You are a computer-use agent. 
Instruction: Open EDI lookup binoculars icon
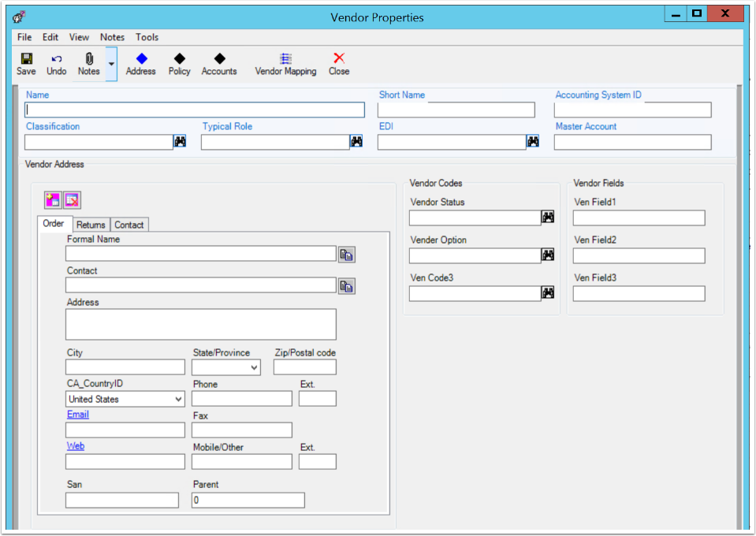[x=533, y=141]
